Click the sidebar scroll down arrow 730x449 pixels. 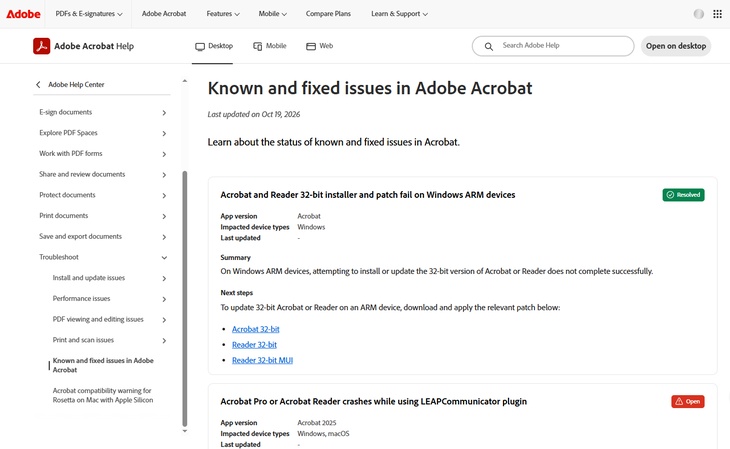tap(184, 431)
